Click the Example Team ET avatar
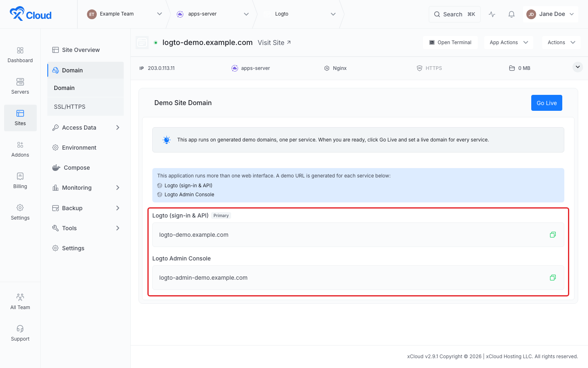Screen dimensions: 588x368 click(92, 14)
